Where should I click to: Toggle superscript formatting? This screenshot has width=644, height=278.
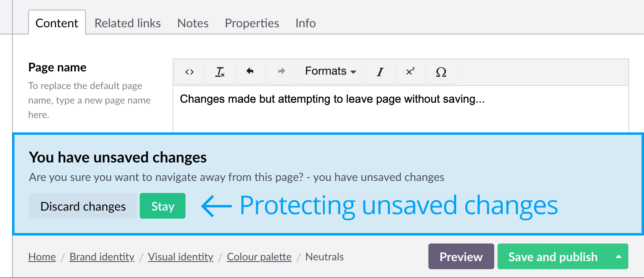pyautogui.click(x=410, y=71)
